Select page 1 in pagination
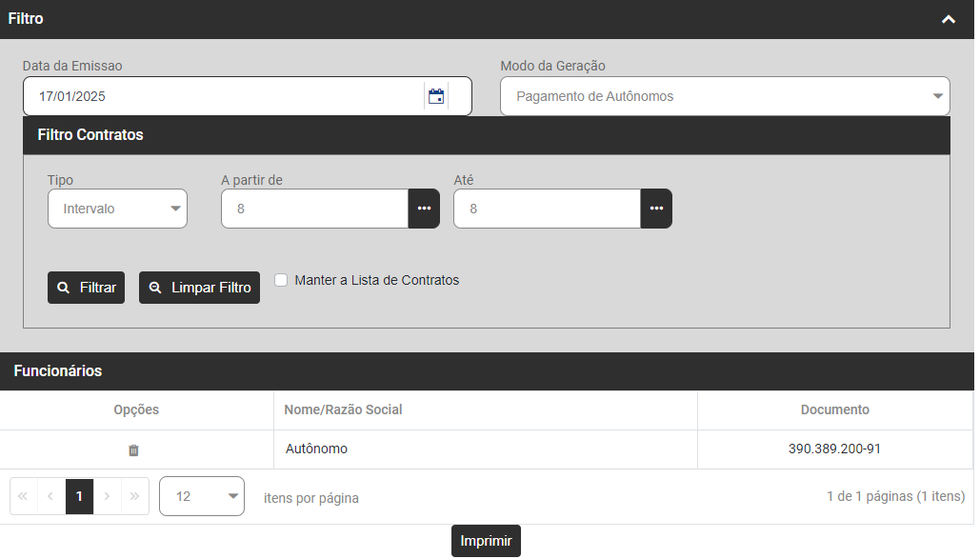This screenshot has width=980, height=559. point(79,496)
